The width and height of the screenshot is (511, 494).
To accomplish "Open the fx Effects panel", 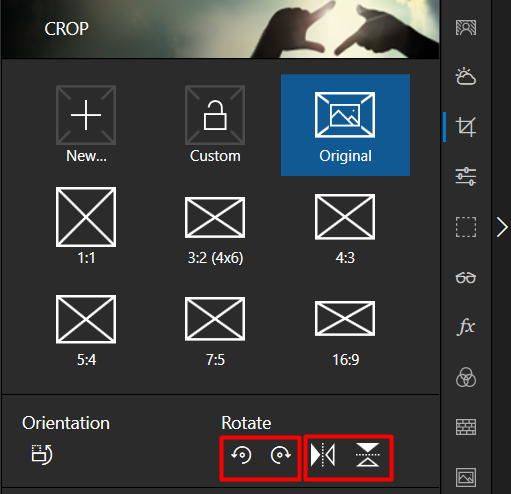I will (x=466, y=326).
